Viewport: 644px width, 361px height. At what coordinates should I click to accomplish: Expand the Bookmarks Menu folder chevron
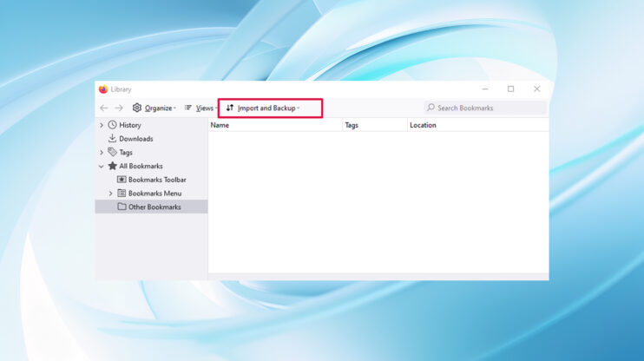pos(110,194)
